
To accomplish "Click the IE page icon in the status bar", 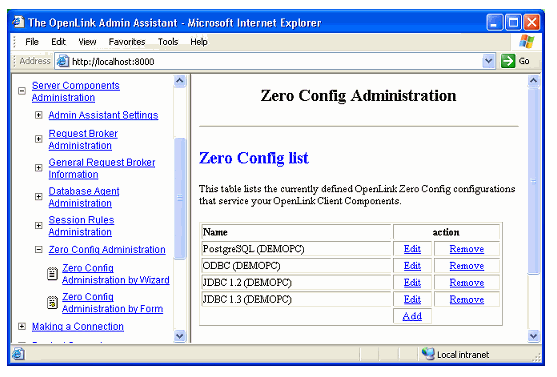I will 18,354.
